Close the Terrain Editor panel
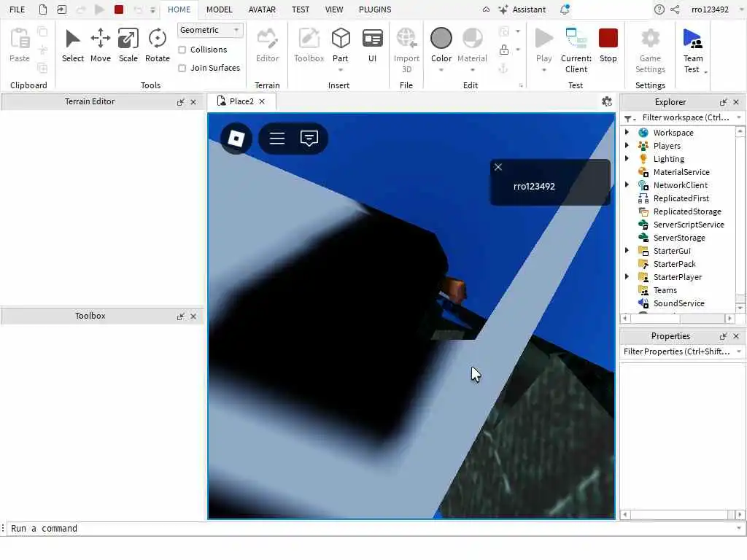The image size is (747, 560). (x=193, y=102)
